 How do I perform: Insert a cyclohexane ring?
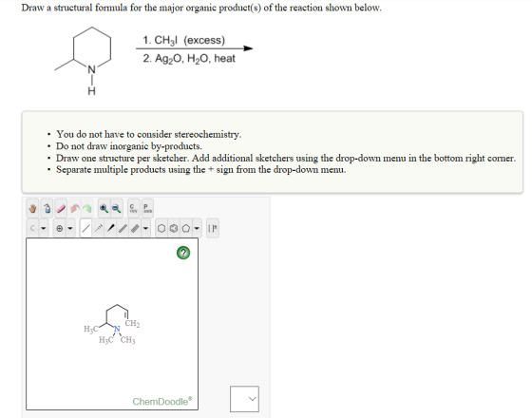(x=161, y=228)
